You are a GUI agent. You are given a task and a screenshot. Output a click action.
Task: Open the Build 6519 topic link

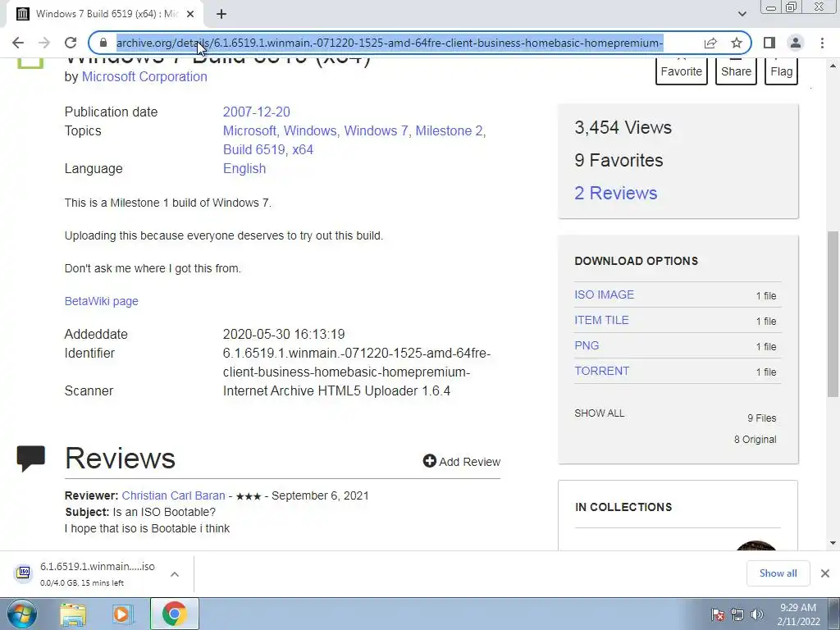click(x=253, y=149)
